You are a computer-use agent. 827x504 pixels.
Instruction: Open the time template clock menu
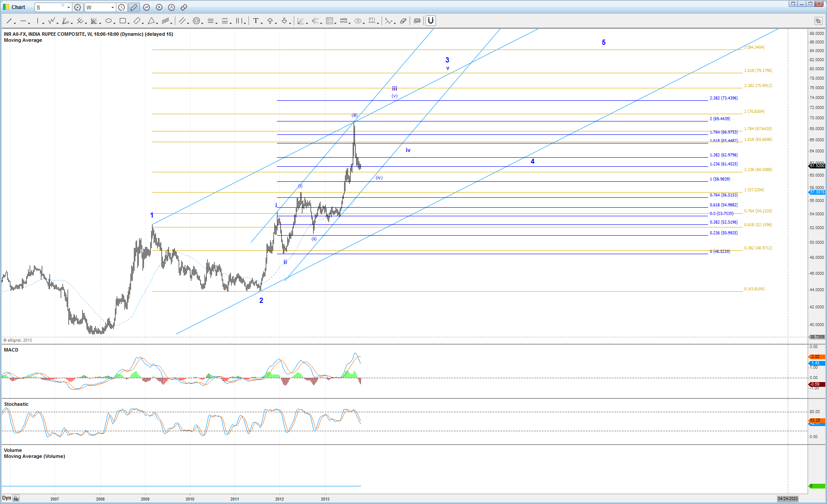[x=122, y=7]
